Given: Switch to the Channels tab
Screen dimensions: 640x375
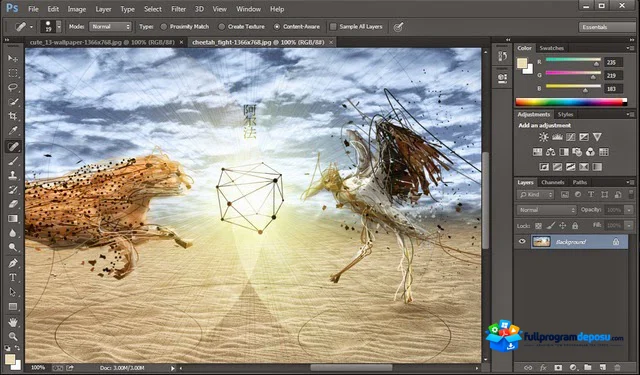Looking at the screenshot, I should click(x=553, y=182).
